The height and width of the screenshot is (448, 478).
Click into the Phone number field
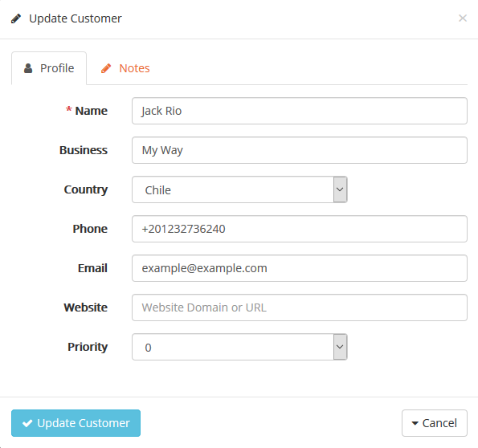point(300,229)
